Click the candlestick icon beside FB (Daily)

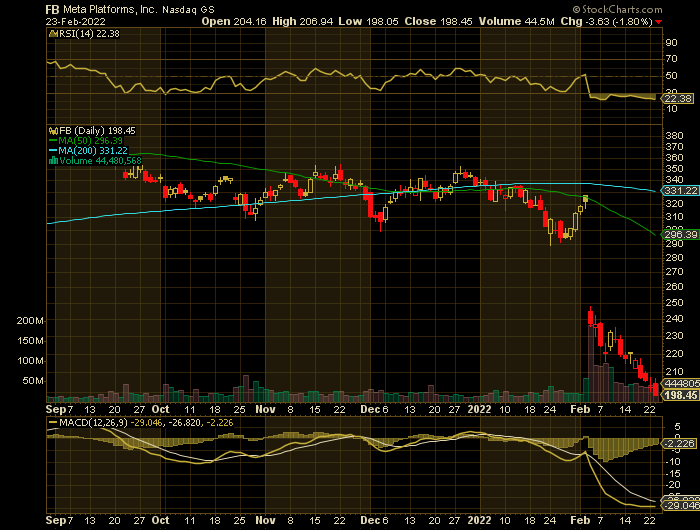click(53, 131)
